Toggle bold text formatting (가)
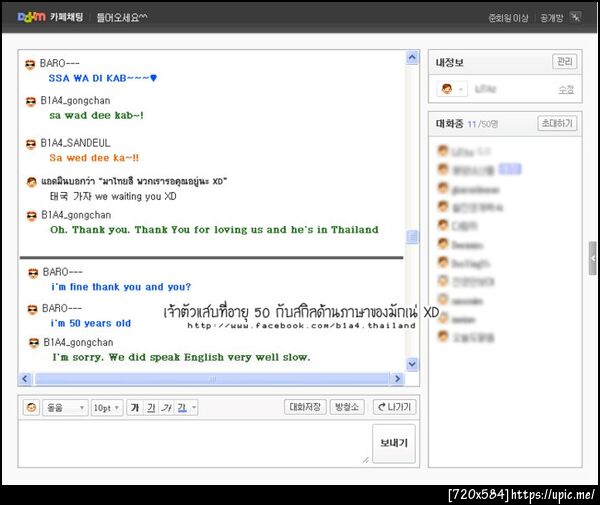The width and height of the screenshot is (600, 505). pyautogui.click(x=135, y=407)
